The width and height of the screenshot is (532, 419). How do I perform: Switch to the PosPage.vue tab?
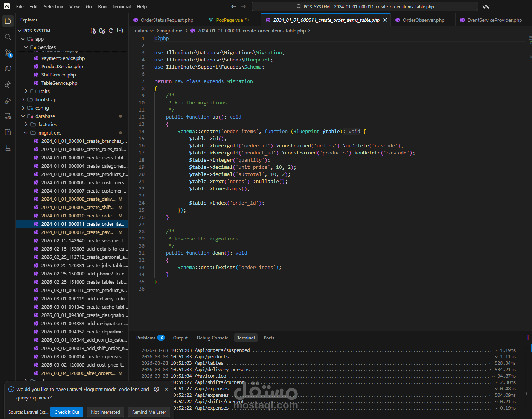pos(233,20)
